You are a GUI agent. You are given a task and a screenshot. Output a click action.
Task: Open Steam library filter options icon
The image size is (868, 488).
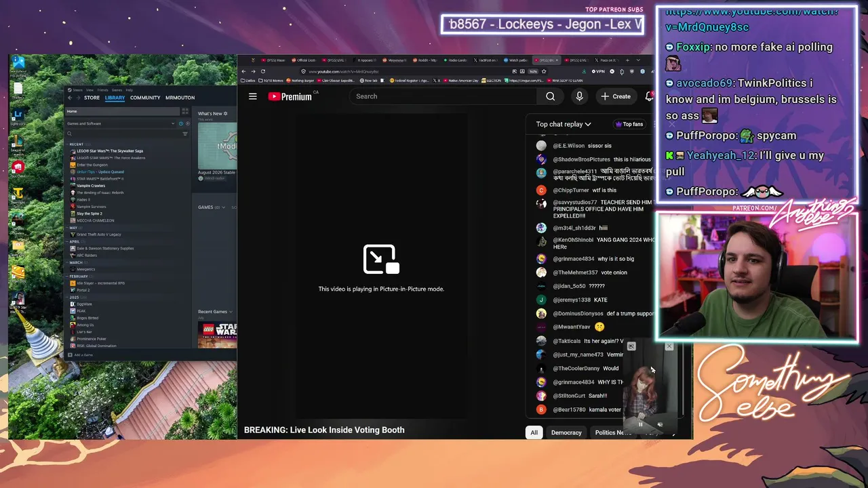[185, 134]
